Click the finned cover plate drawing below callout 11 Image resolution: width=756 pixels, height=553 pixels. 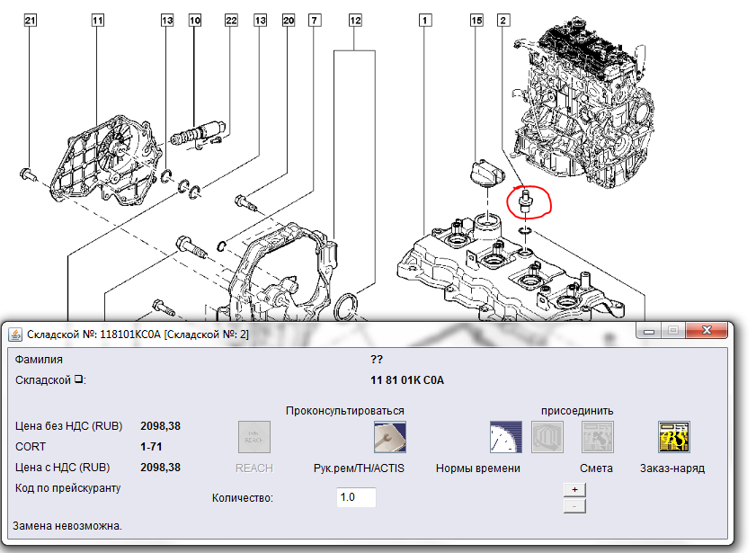click(107, 159)
